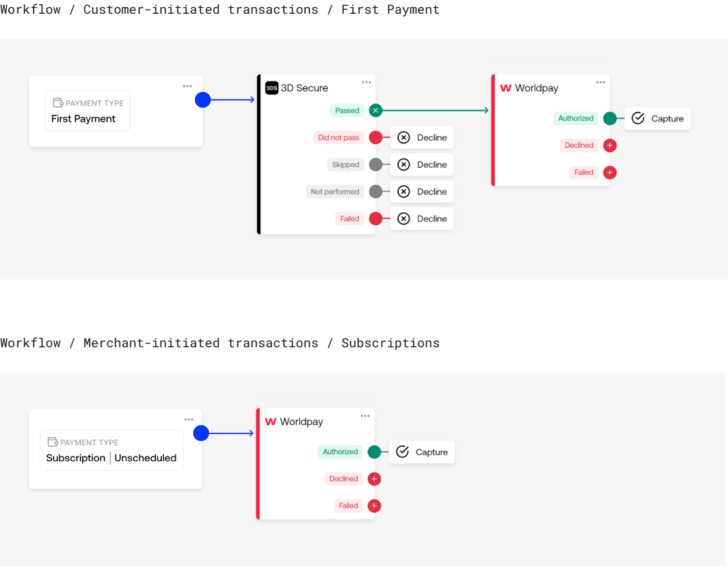Viewport: 728px width, 584px height.
Task: Click the Worldpay W logo in First Payment workflow
Action: [x=506, y=88]
